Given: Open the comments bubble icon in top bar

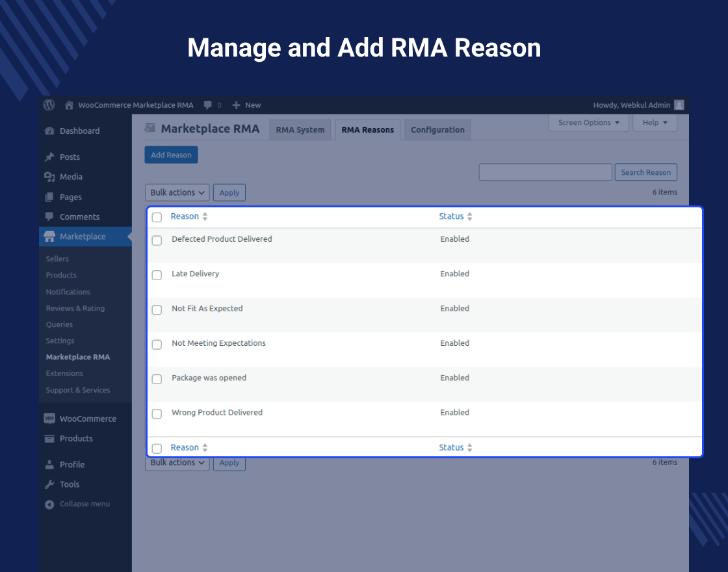Looking at the screenshot, I should coord(206,105).
